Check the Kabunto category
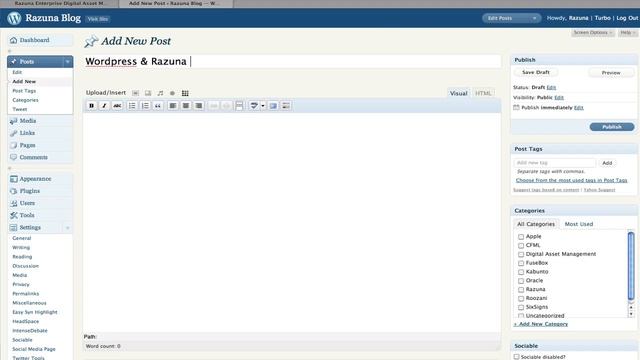 [x=521, y=272]
